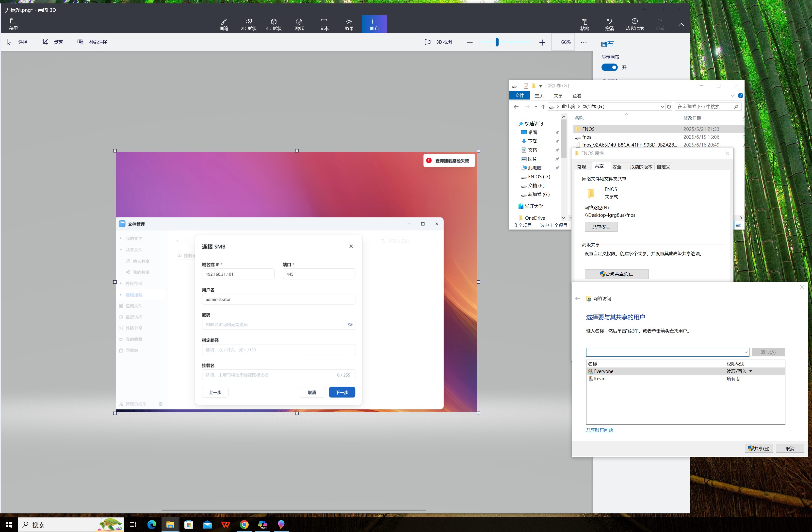Viewport: 812px width, 532px height.
Task: Open the 3D 形状 tool
Action: pos(274,24)
